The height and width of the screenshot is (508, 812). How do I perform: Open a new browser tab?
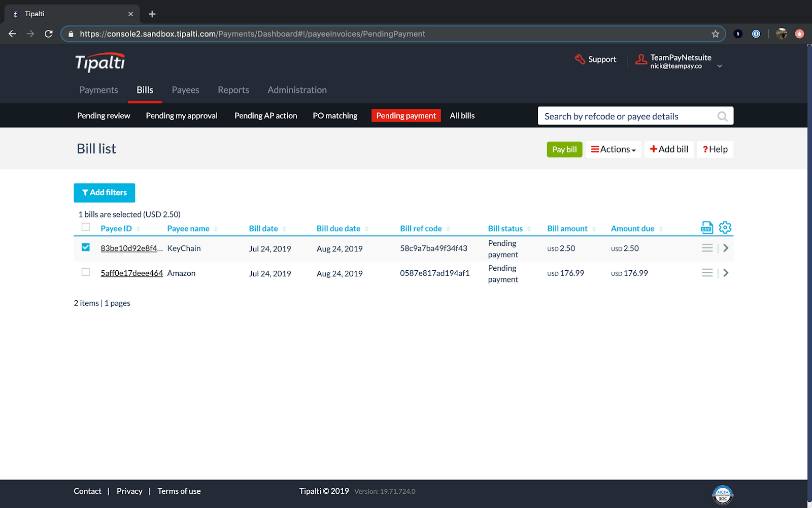pos(152,14)
